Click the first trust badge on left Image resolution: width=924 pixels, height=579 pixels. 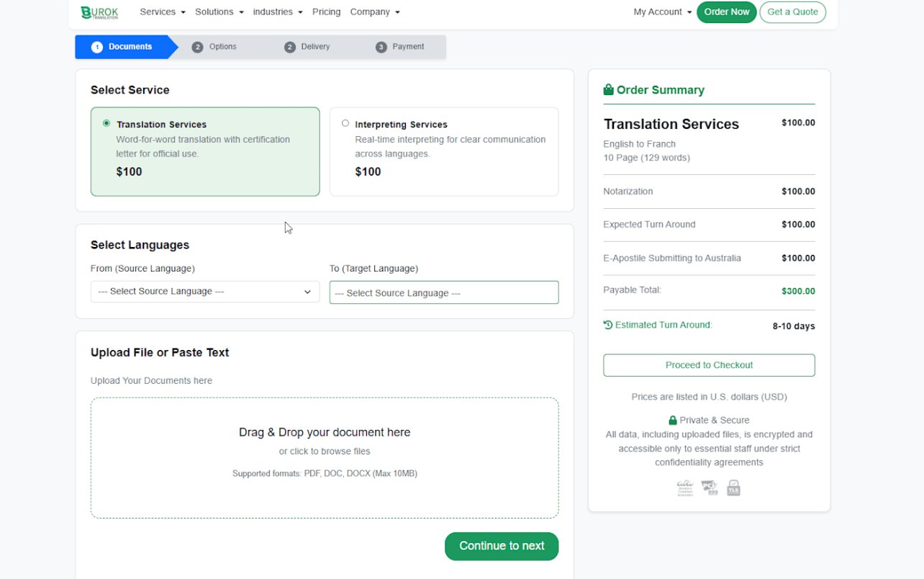(x=685, y=488)
